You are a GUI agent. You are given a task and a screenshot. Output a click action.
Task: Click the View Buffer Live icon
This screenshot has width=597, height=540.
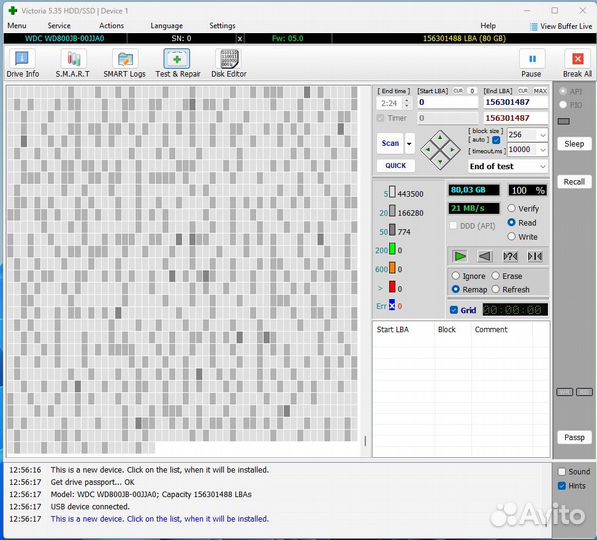[x=534, y=26]
